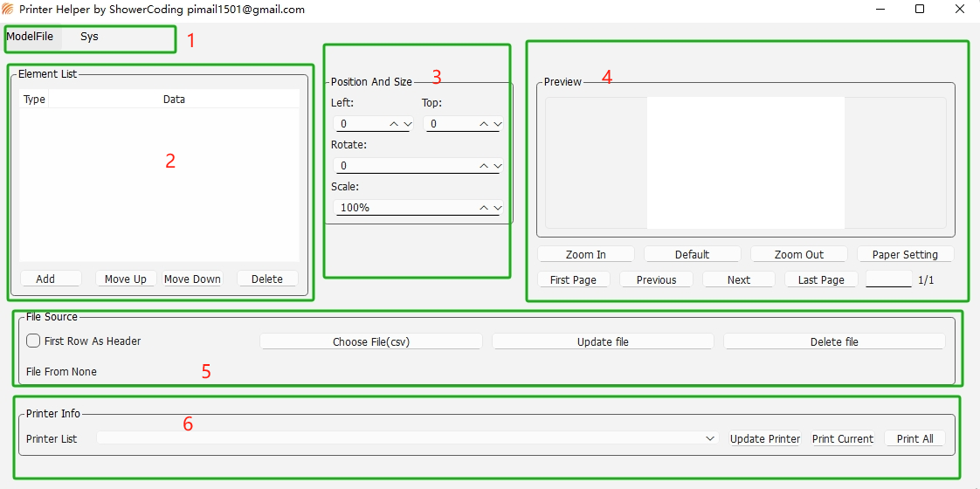Jump to the Last Page

click(821, 279)
